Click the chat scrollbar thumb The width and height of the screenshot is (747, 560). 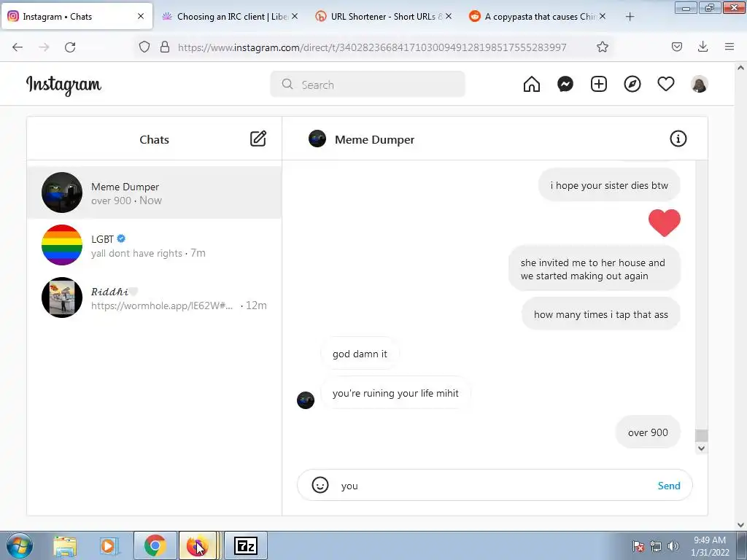pos(701,435)
